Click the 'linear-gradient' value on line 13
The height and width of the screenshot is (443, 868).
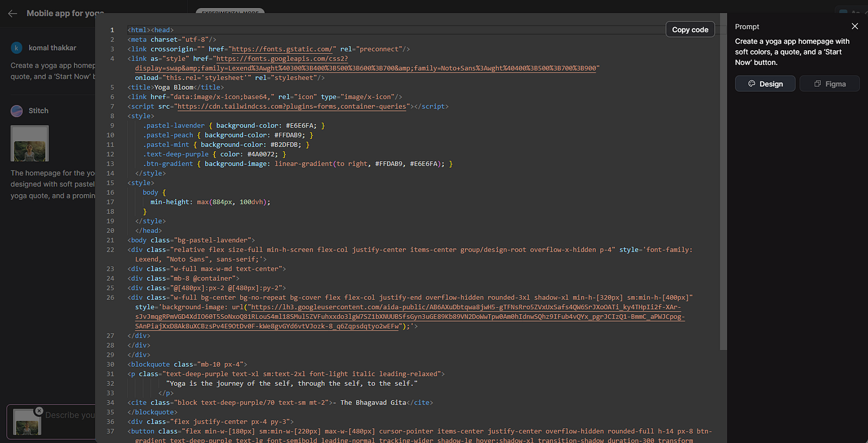tap(303, 164)
